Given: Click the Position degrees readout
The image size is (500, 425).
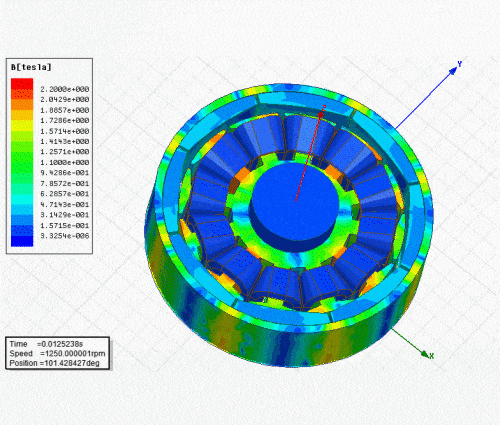Looking at the screenshot, I should pos(54,363).
